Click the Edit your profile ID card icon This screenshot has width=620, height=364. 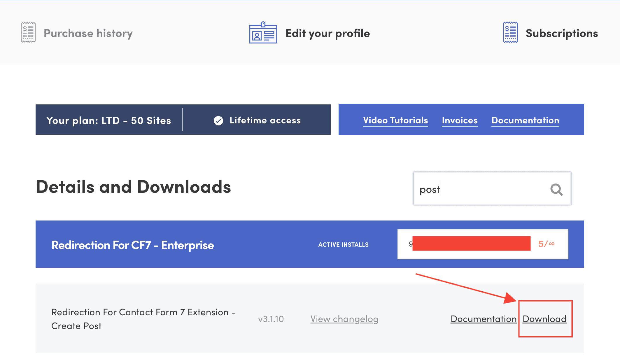point(263,33)
